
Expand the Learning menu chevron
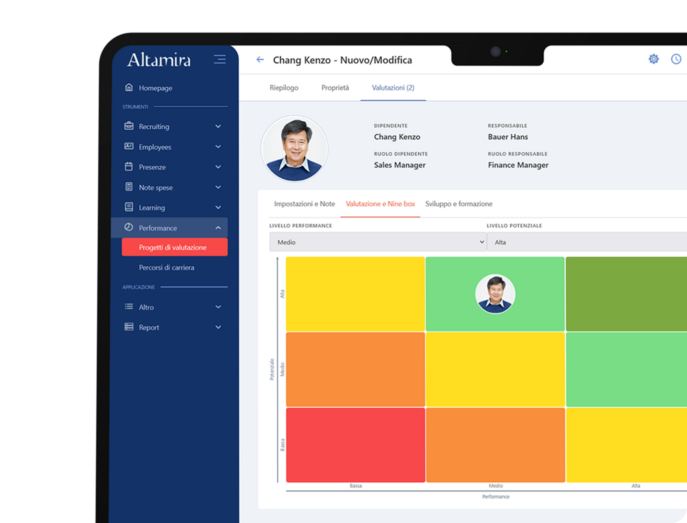coord(218,207)
